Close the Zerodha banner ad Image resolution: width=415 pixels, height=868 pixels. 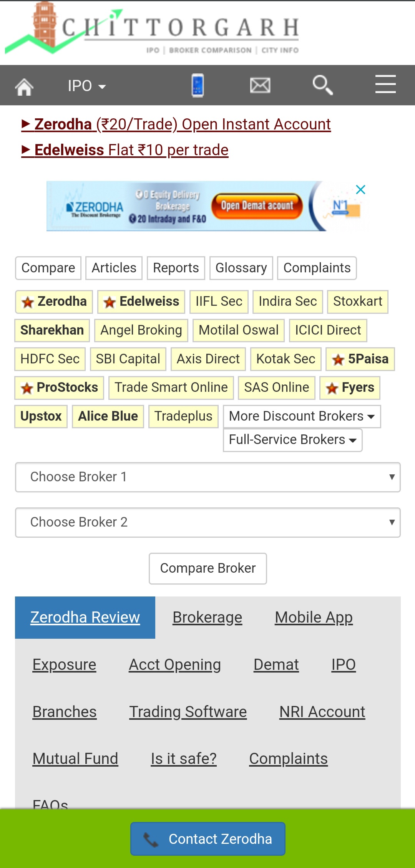point(360,189)
